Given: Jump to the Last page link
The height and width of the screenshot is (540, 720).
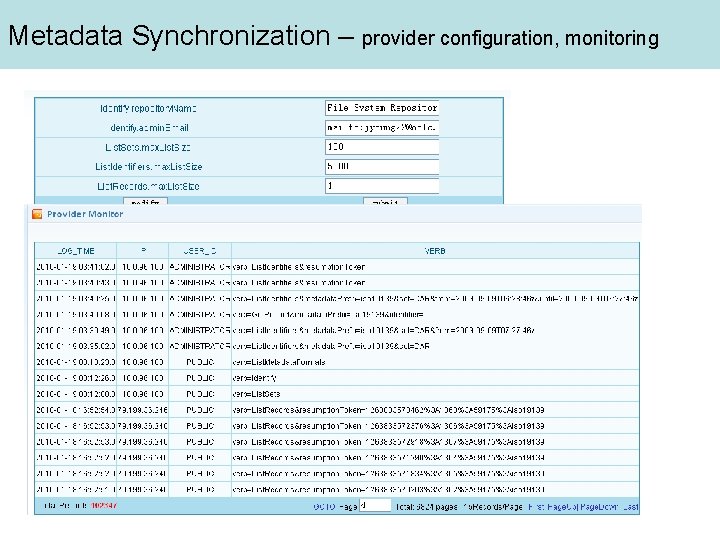Looking at the screenshot, I should [631, 507].
